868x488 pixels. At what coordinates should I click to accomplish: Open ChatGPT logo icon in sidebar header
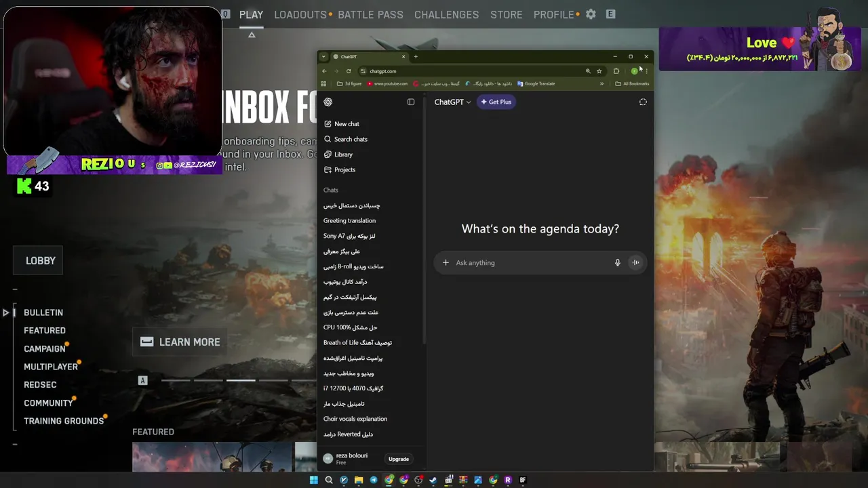(328, 102)
